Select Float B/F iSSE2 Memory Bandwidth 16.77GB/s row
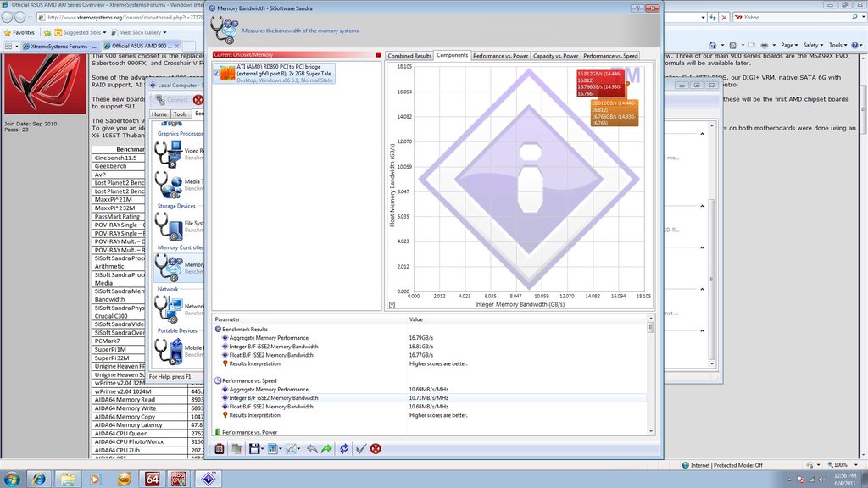 click(430, 355)
